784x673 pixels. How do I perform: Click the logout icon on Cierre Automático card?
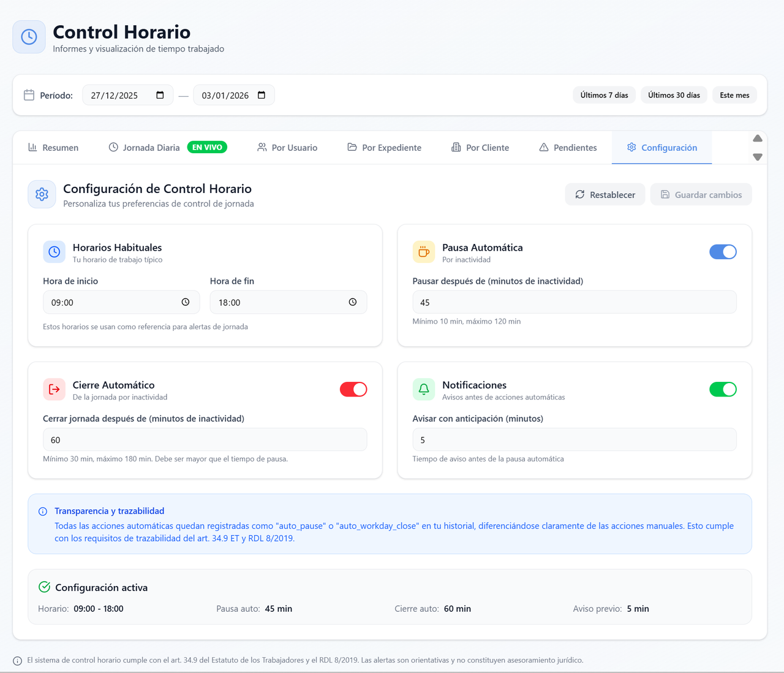click(54, 389)
